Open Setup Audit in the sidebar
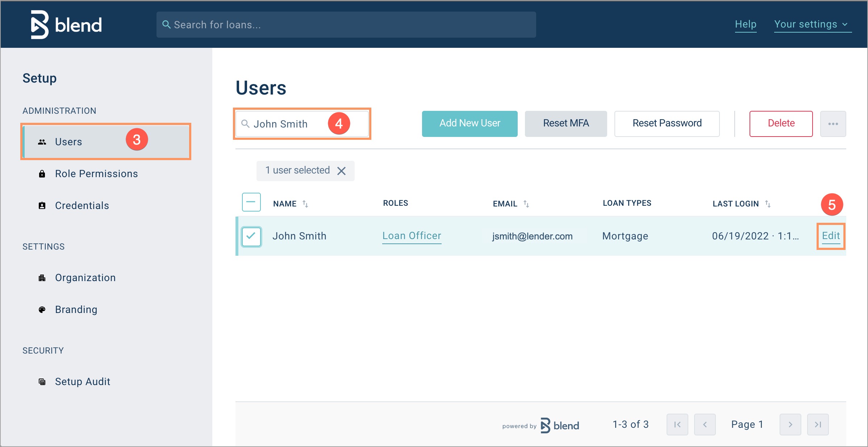Viewport: 868px width, 447px height. pos(82,382)
